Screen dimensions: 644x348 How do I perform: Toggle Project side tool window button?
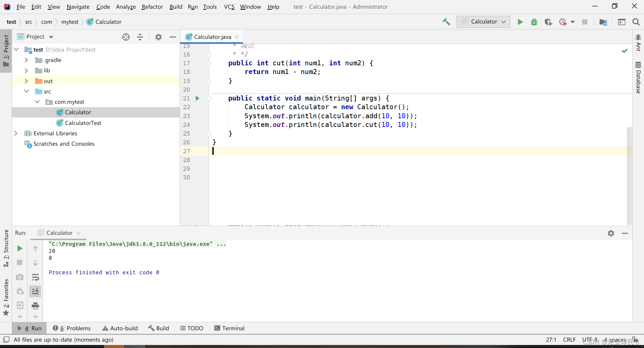(6, 51)
